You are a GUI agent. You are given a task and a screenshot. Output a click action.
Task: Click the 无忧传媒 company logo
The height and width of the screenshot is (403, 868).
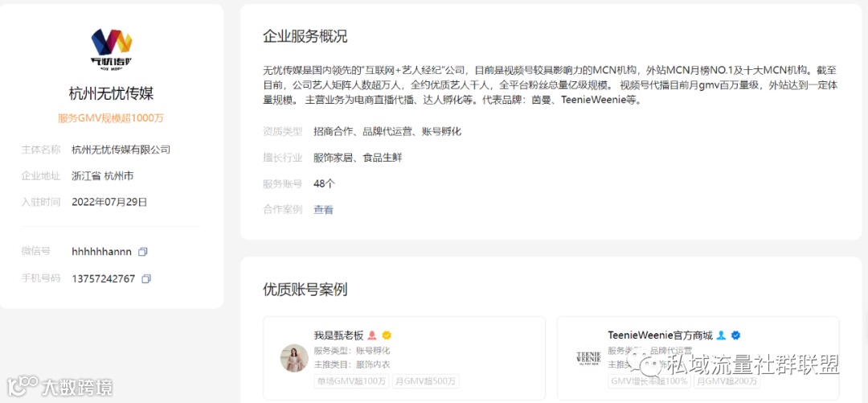coord(112,49)
